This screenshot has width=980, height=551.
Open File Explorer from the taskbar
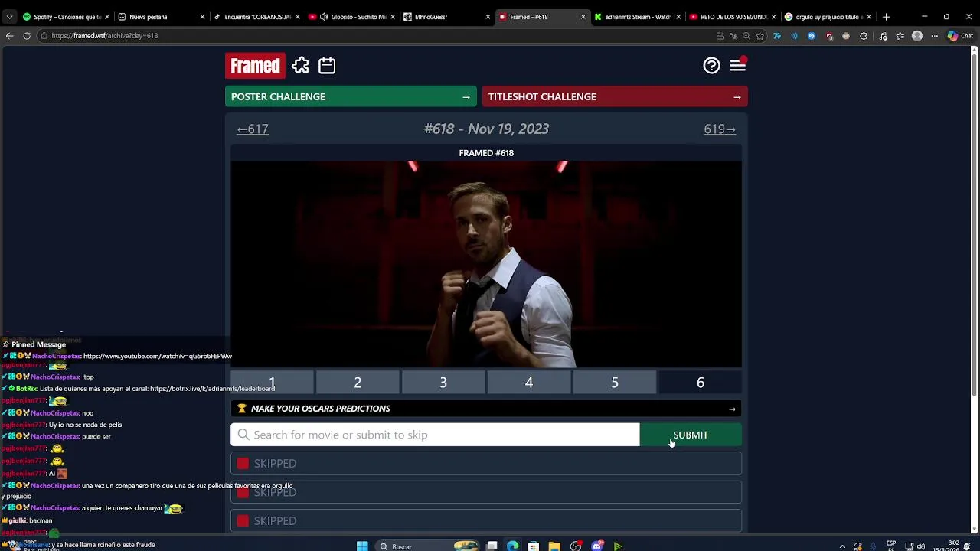point(554,546)
